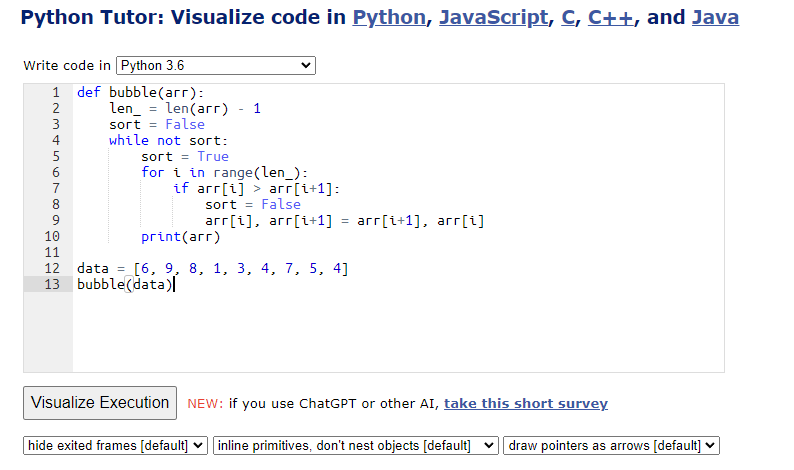The image size is (794, 470).
Task: Click the 'Write code in' label
Action: pos(67,66)
